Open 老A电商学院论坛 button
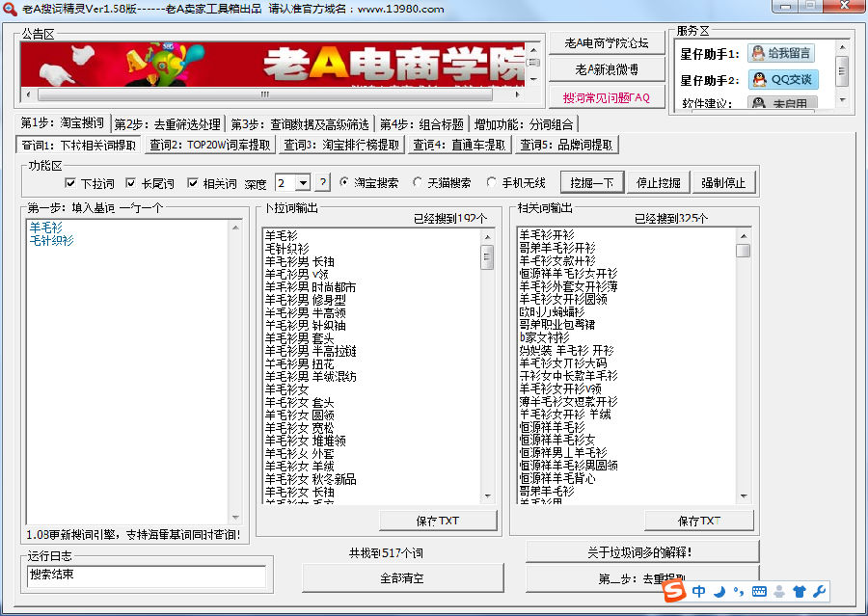The image size is (868, 616). tap(607, 43)
